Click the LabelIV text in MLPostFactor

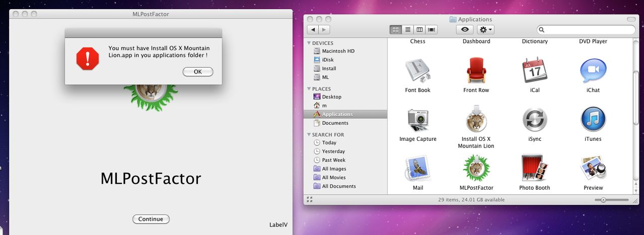tap(278, 224)
